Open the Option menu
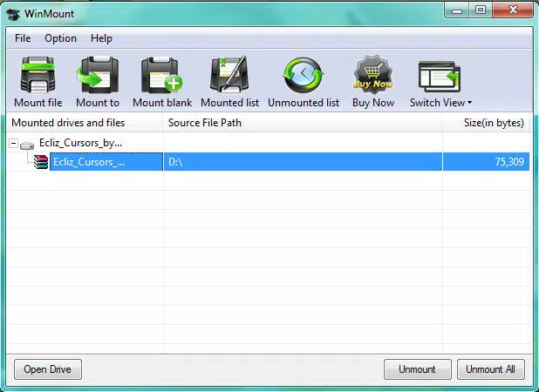This screenshot has width=539, height=392. pyautogui.click(x=60, y=38)
